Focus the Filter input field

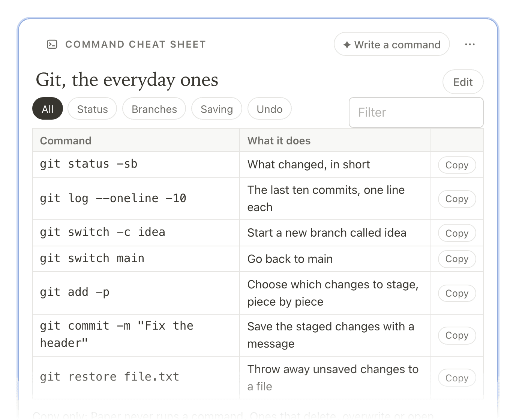tap(416, 112)
